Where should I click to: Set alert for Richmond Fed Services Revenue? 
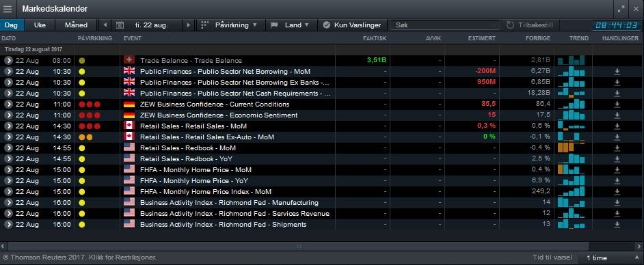[x=617, y=214]
